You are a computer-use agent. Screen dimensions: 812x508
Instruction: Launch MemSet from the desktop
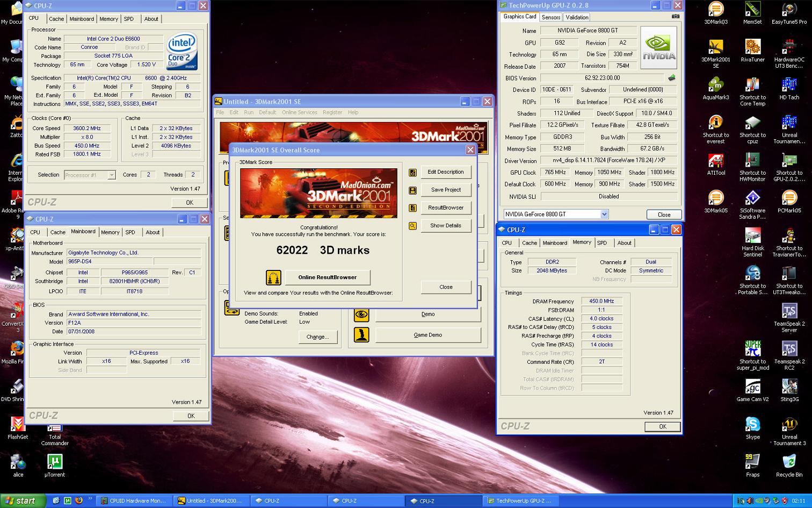(752, 13)
